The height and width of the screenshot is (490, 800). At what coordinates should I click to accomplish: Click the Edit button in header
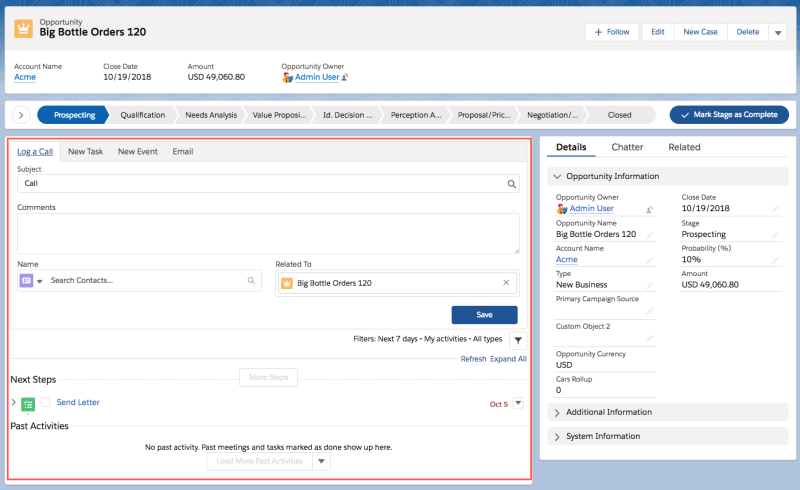[x=658, y=32]
